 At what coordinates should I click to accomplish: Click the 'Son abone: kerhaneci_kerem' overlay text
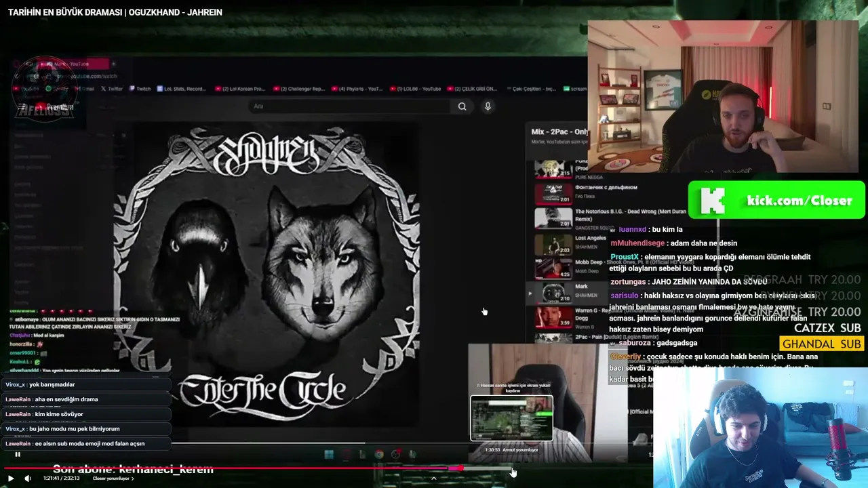coord(133,469)
